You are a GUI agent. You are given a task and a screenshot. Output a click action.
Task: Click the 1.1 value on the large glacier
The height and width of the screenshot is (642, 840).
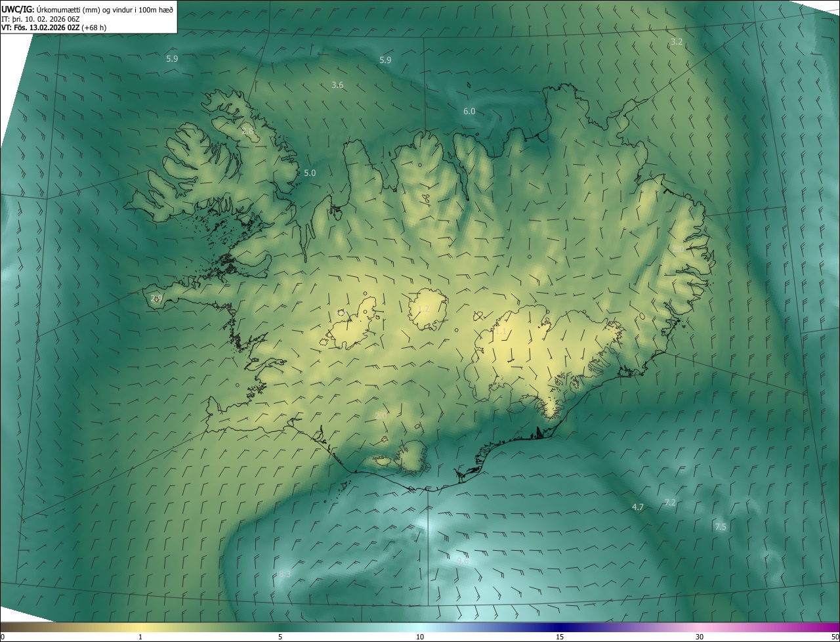click(x=500, y=332)
